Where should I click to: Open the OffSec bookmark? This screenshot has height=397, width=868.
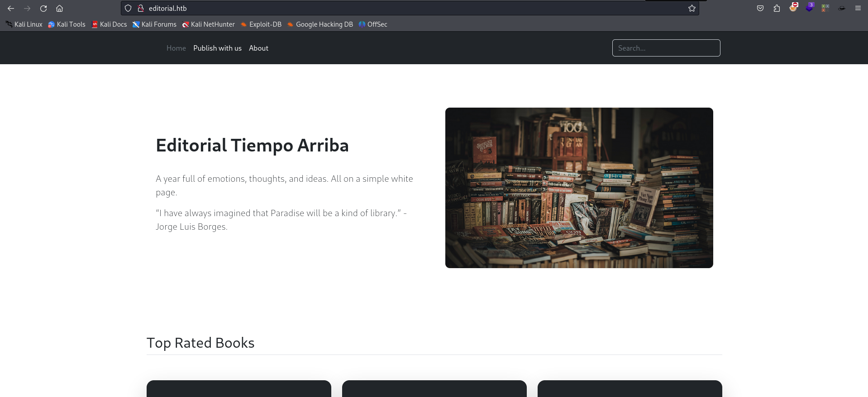[373, 24]
